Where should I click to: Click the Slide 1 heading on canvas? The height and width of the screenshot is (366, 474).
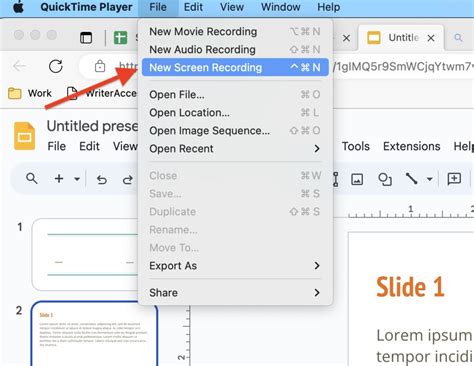(410, 287)
